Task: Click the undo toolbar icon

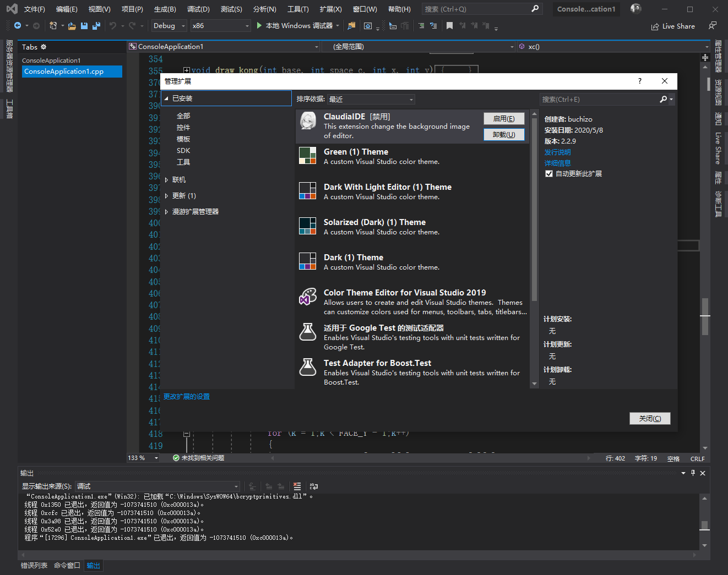Action: click(x=113, y=26)
